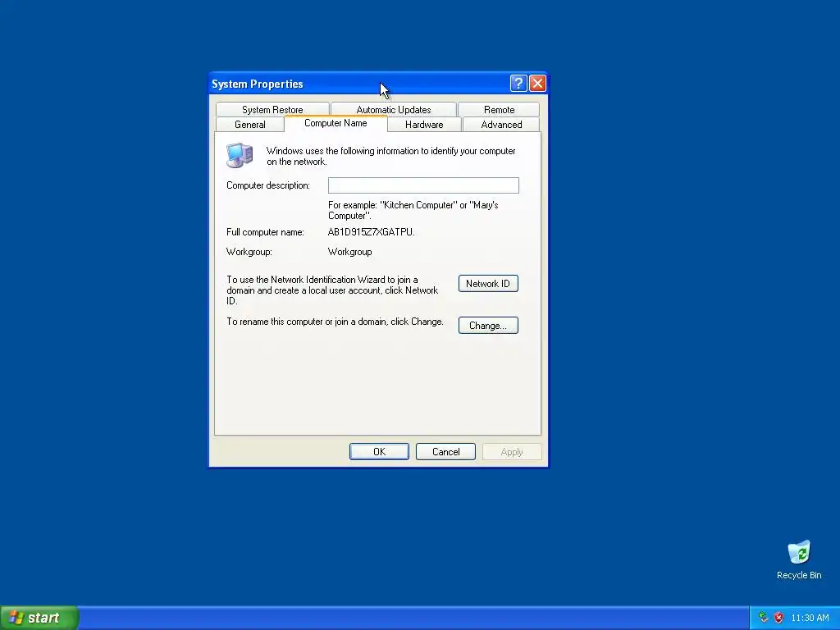Select the Computer Name tab
The height and width of the screenshot is (630, 840).
point(336,123)
